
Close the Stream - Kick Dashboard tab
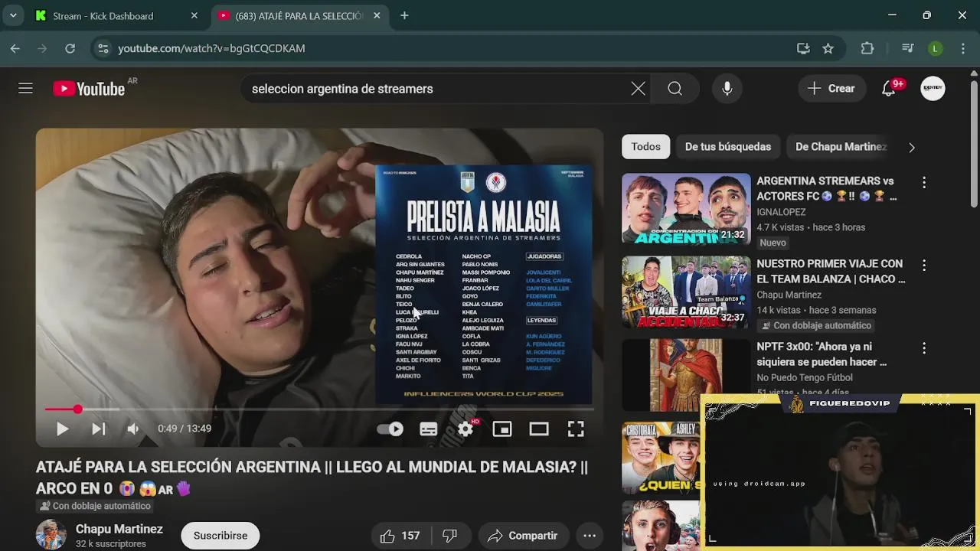click(x=194, y=15)
